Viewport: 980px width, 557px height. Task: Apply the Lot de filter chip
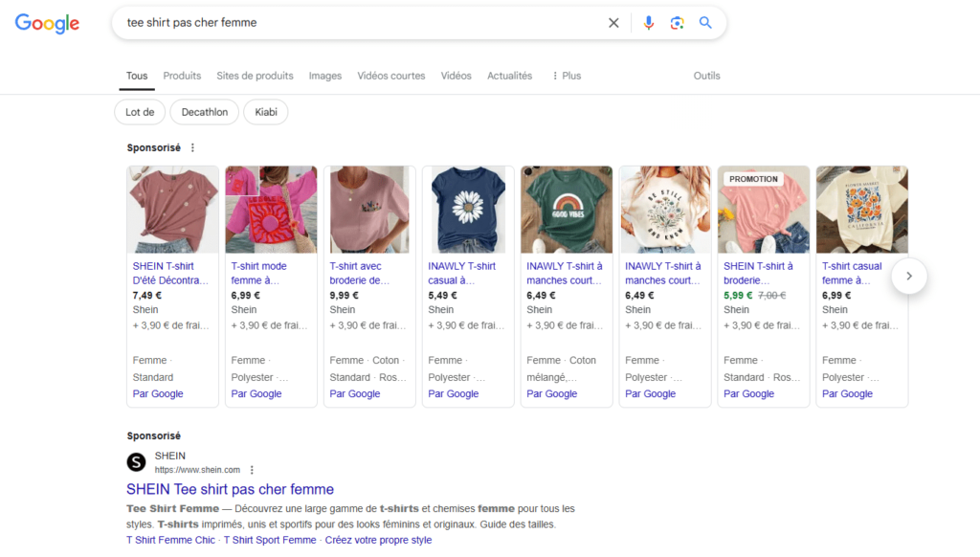pyautogui.click(x=140, y=112)
